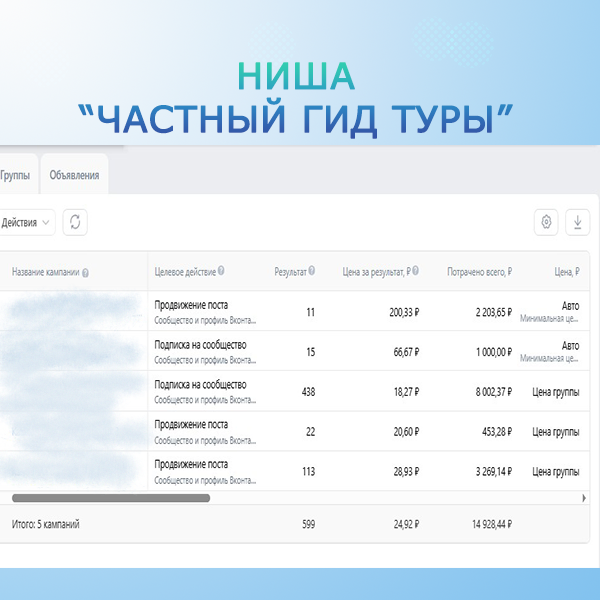Click Итого: 5 кампаний summary label
Screen dimensions: 600x600
(x=46, y=524)
